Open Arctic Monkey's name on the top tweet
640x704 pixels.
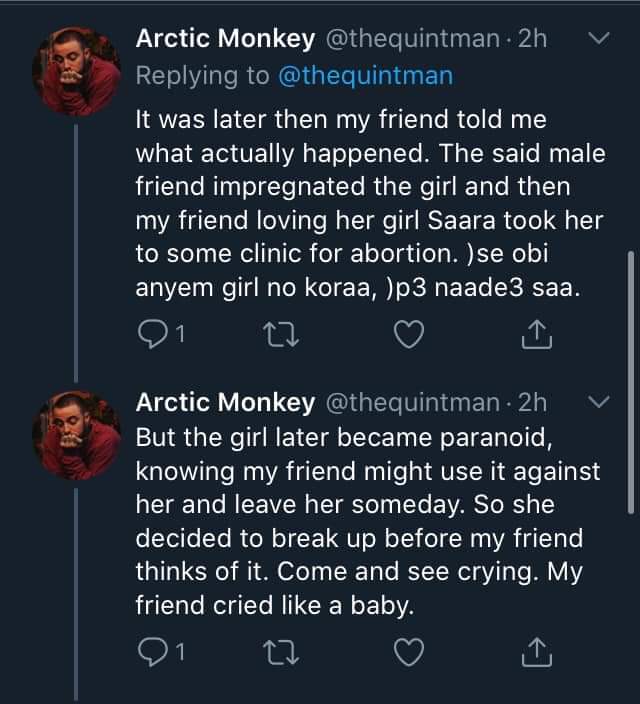coord(224,40)
